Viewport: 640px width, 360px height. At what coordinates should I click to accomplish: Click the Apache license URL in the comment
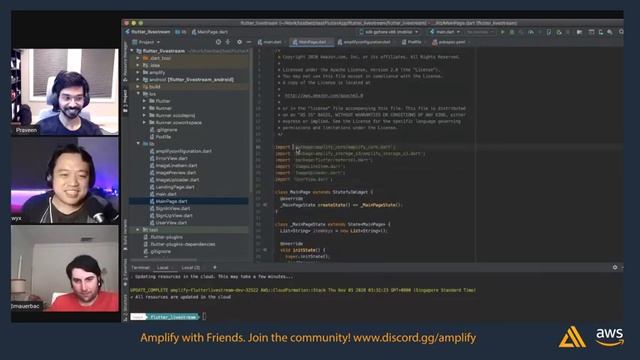tap(324, 96)
